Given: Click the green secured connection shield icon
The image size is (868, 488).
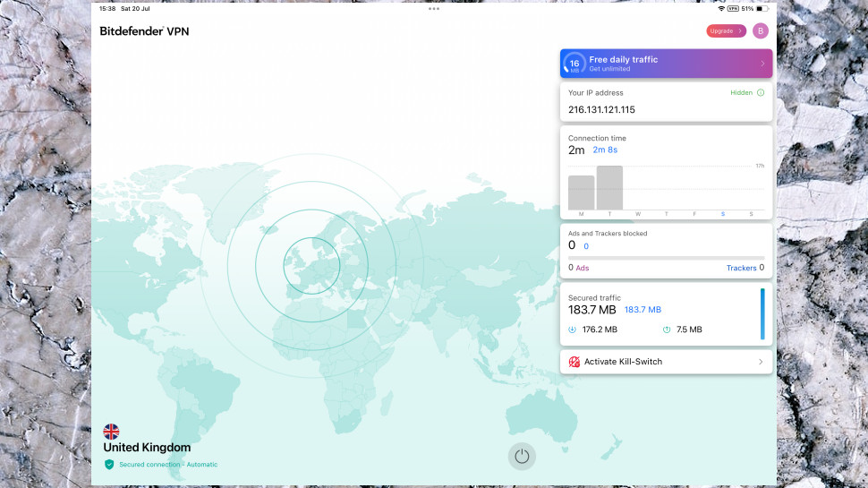Looking at the screenshot, I should point(109,464).
